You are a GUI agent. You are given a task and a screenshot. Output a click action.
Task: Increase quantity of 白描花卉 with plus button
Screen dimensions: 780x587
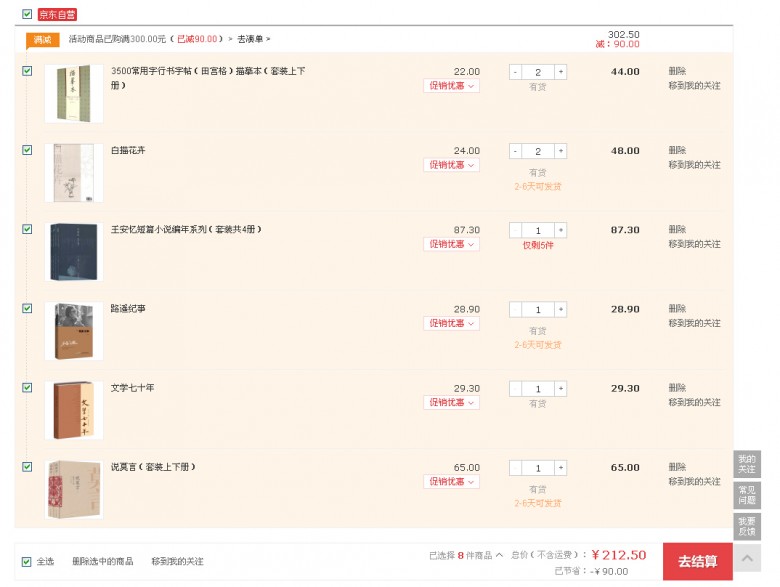561,151
